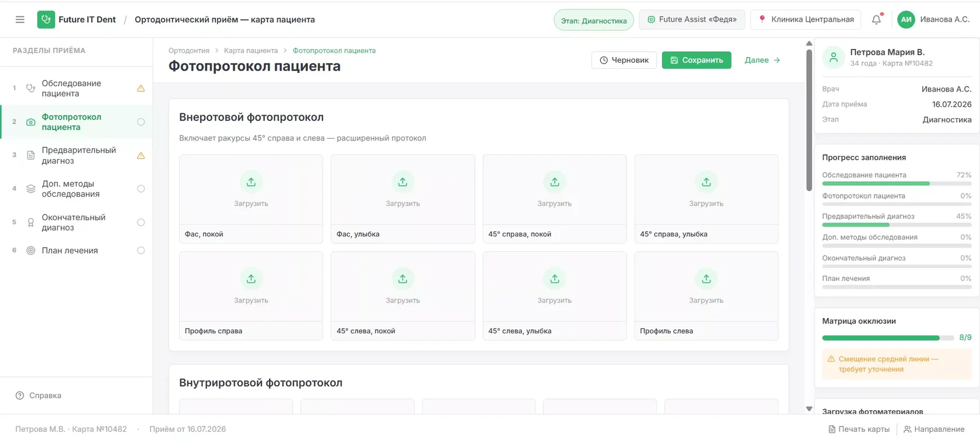Screen dimensions: 980x444
Task: Click the location pin icon for clinic
Action: point(762,19)
